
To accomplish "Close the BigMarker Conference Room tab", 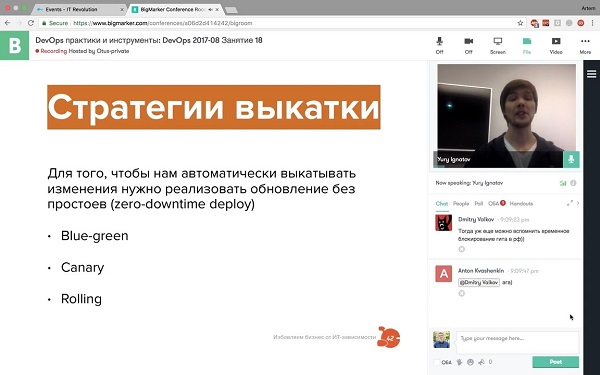I will point(217,9).
